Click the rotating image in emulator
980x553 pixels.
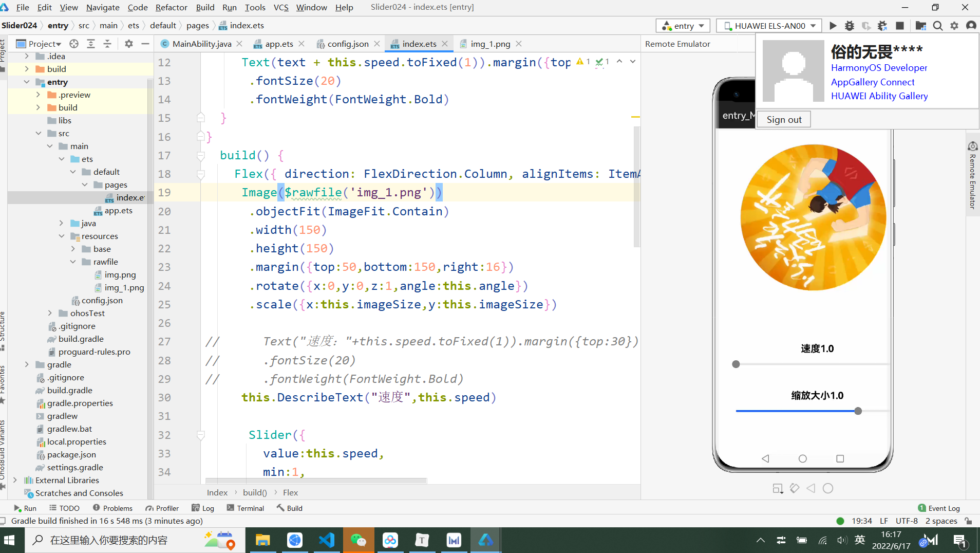coord(814,217)
